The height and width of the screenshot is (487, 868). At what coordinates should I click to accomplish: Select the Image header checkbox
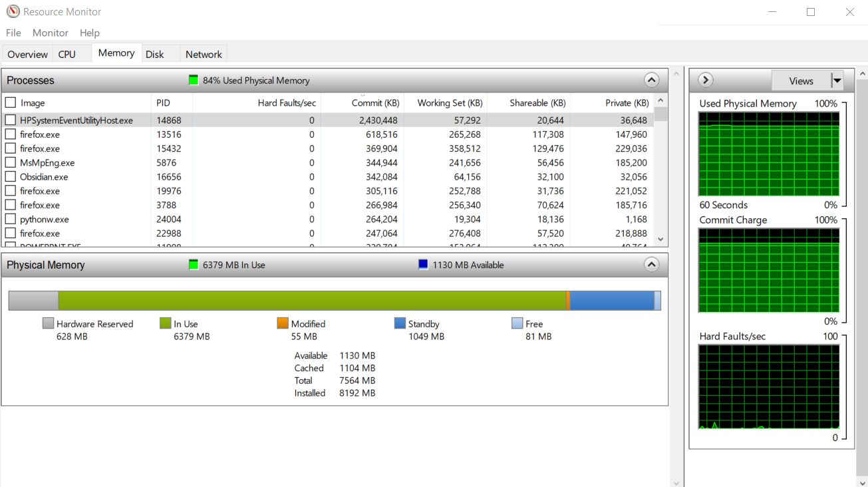click(9, 104)
